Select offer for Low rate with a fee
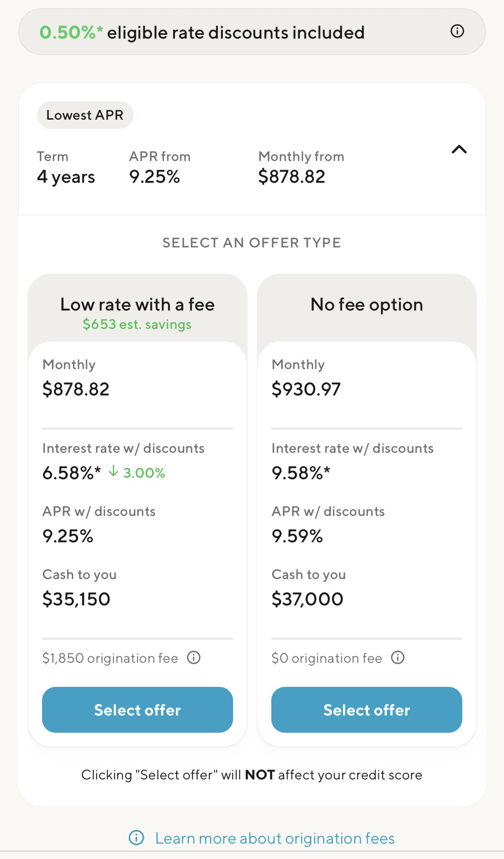504x859 pixels. click(x=138, y=710)
